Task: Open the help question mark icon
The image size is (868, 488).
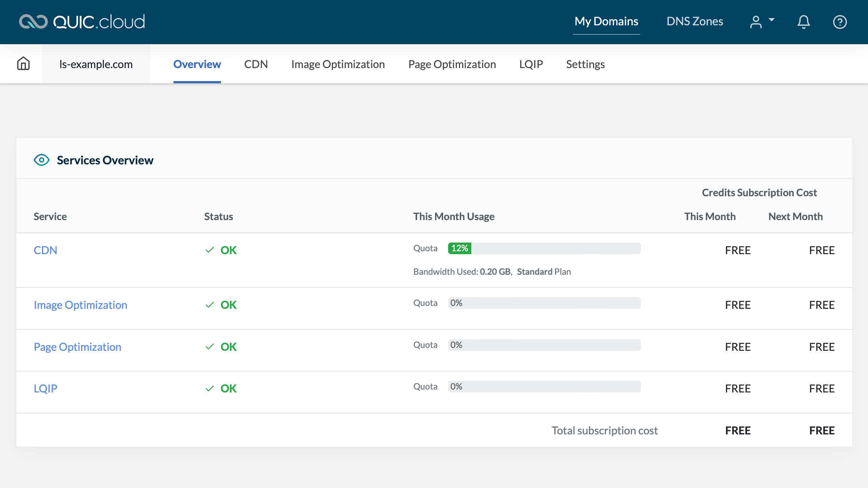Action: (x=840, y=22)
